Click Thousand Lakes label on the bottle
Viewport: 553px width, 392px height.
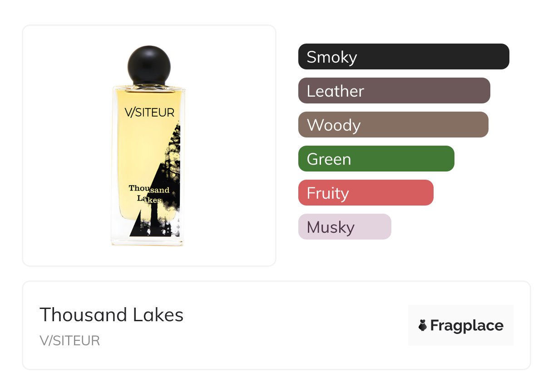(148, 194)
